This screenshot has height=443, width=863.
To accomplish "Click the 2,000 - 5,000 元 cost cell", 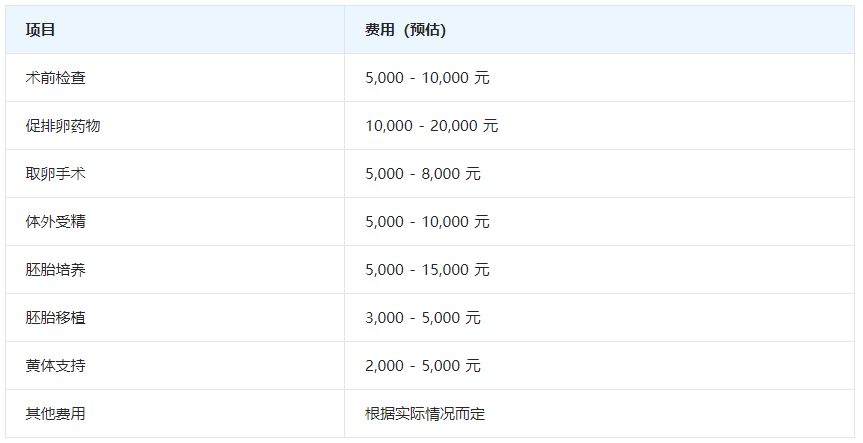I will 423,366.
